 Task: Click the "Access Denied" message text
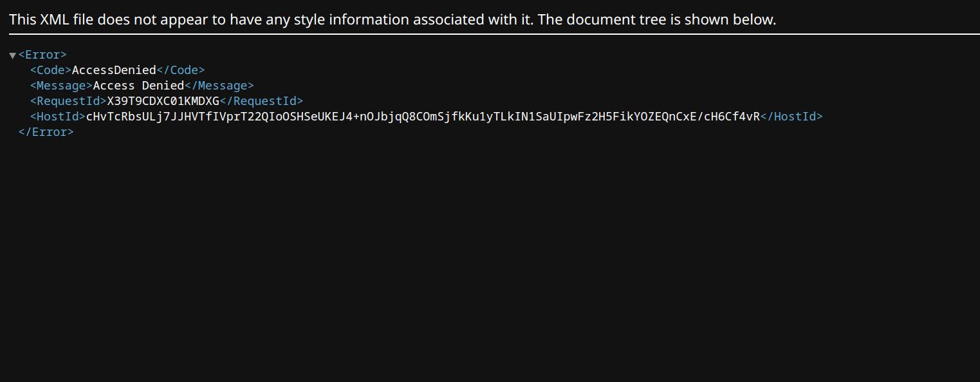pos(138,86)
